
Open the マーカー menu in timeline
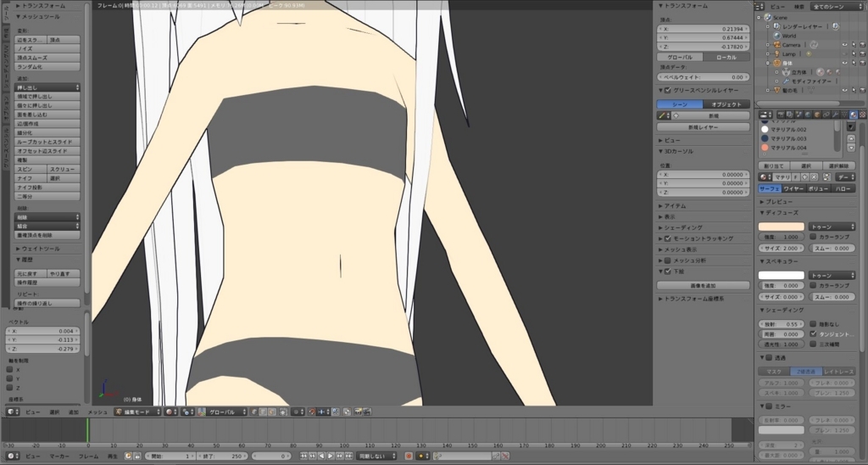pyautogui.click(x=59, y=457)
